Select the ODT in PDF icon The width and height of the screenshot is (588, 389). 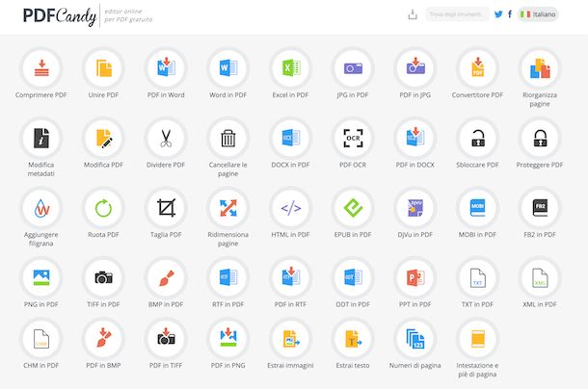point(353,277)
